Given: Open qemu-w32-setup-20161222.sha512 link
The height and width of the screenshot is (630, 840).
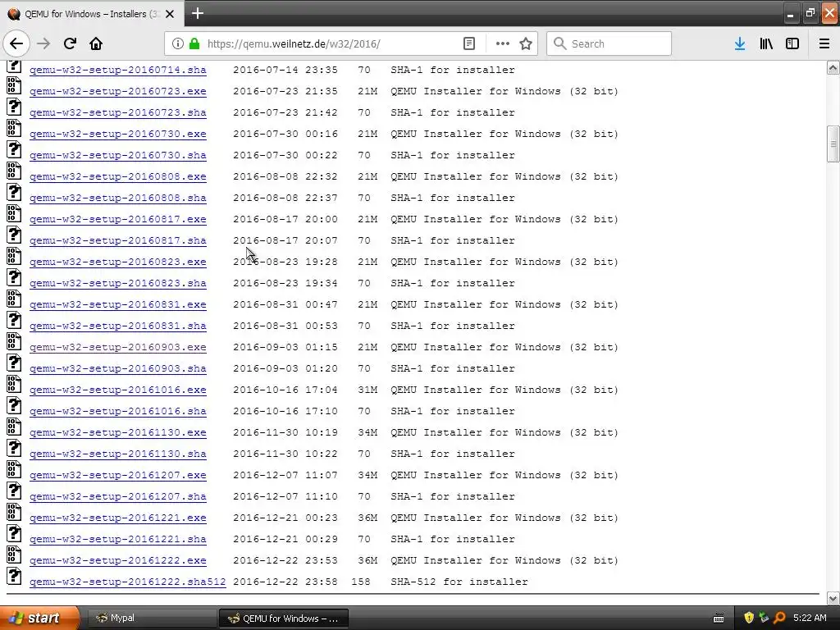Looking at the screenshot, I should pyautogui.click(x=127, y=582).
